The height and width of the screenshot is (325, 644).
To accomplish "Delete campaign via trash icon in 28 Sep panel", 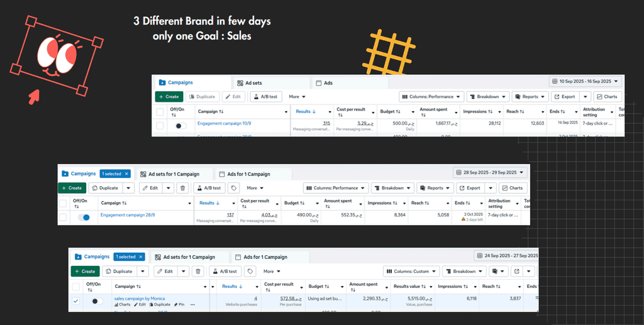I will coord(183,188).
